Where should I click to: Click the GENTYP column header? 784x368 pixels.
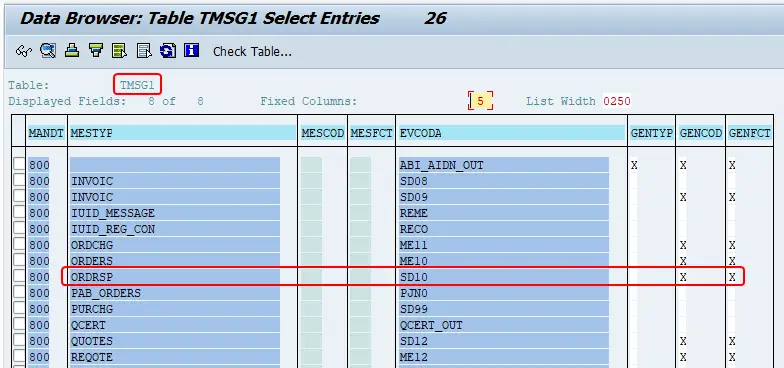click(x=652, y=133)
